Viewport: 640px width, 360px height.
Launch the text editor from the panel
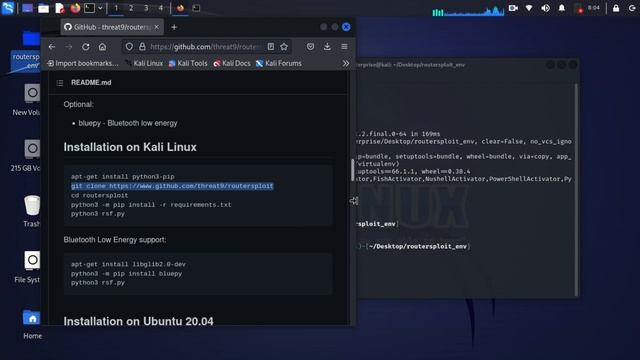click(60, 8)
